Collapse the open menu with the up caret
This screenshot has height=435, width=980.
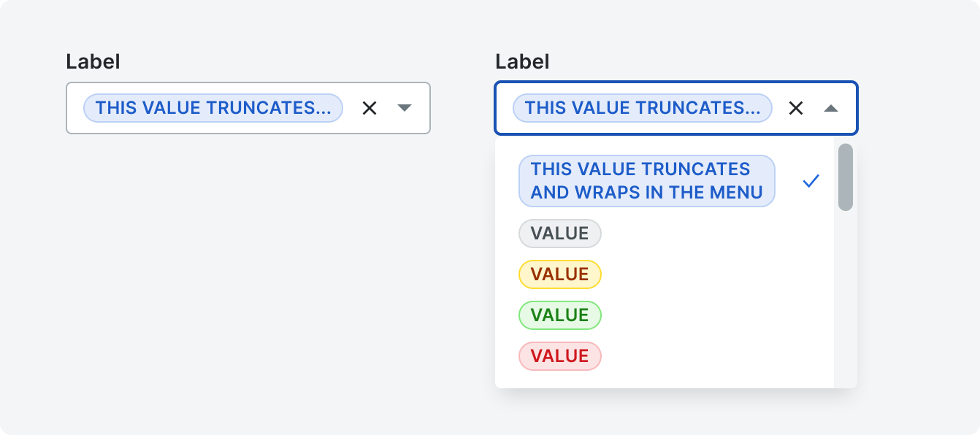[x=831, y=108]
